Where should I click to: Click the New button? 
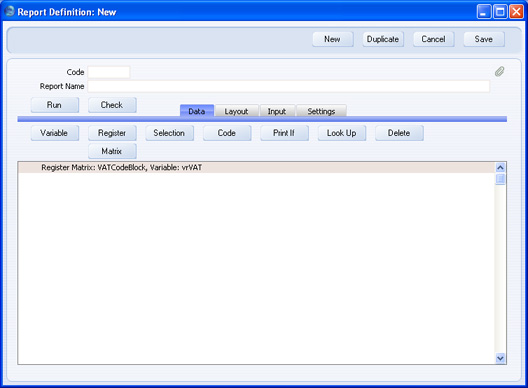(333, 39)
